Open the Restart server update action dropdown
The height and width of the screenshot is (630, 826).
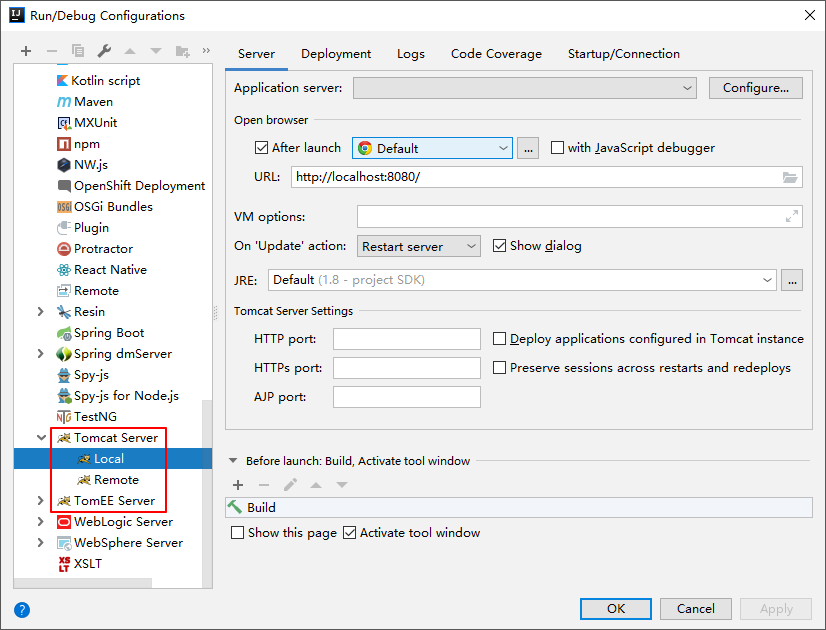click(419, 246)
